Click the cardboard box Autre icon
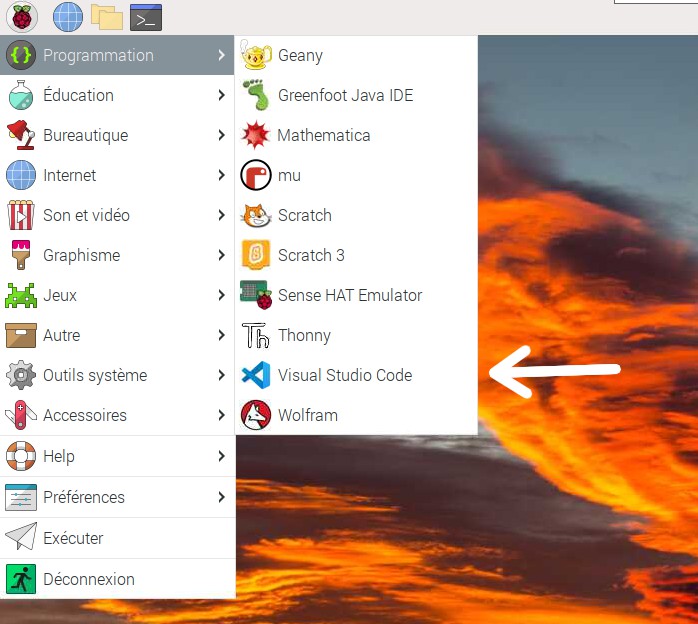Image resolution: width=698 pixels, height=624 pixels. (21, 335)
